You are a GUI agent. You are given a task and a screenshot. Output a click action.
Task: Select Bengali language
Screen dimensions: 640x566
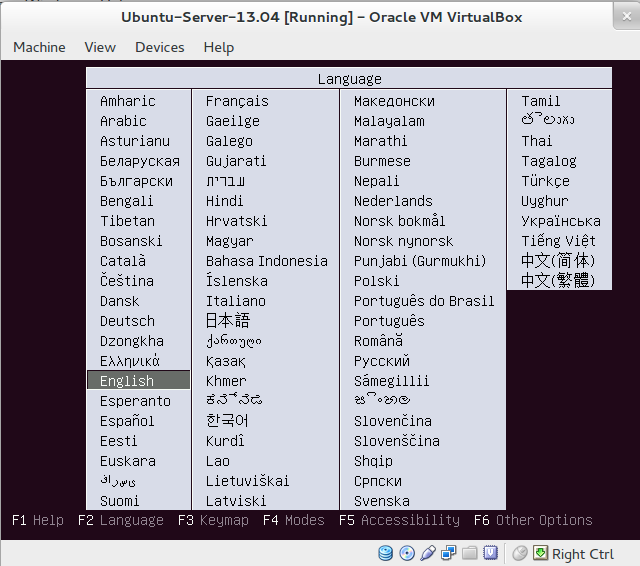click(127, 201)
